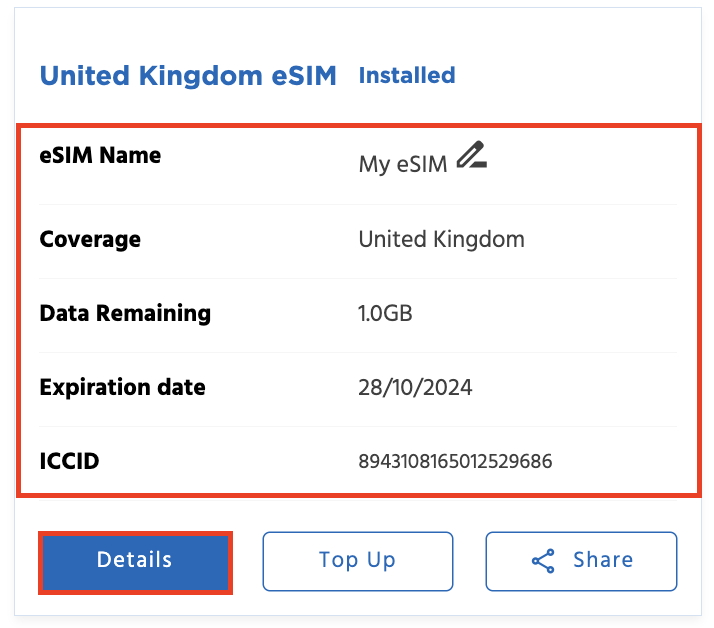Click the United Kingdom eSIM heading
Screen dimensions: 714x628
(x=188, y=75)
